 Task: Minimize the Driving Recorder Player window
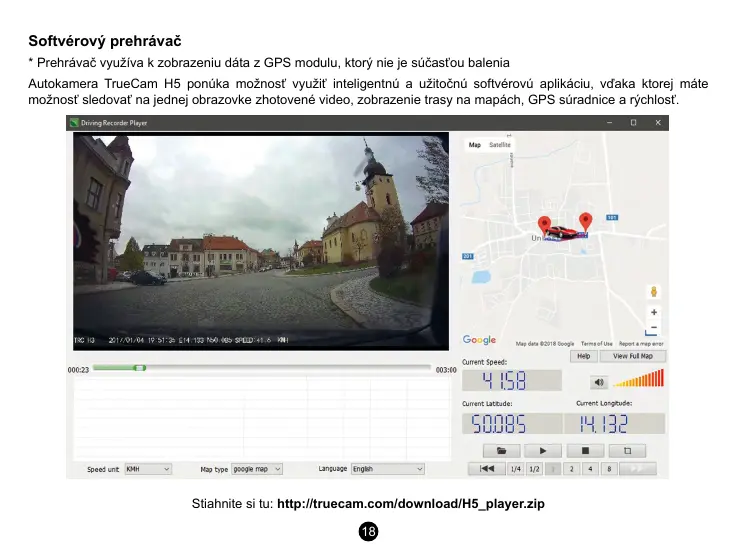click(610, 123)
